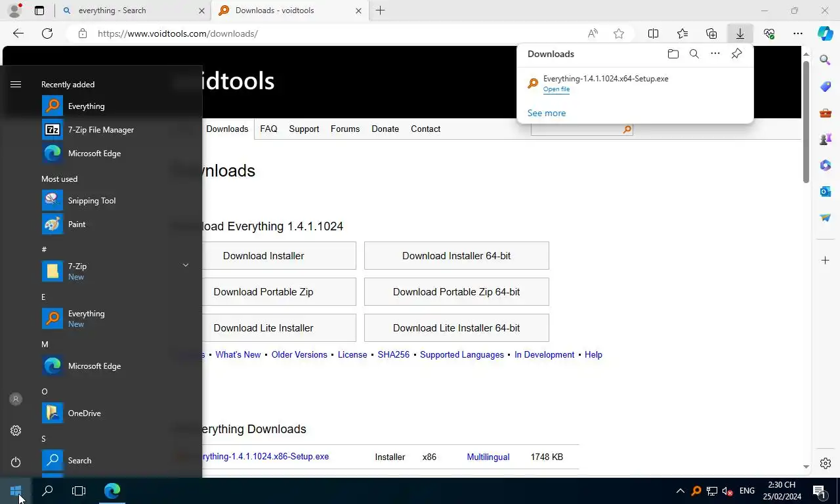This screenshot has width=840, height=504.
Task: Expand Start menu hamburger navigation
Action: point(16,84)
